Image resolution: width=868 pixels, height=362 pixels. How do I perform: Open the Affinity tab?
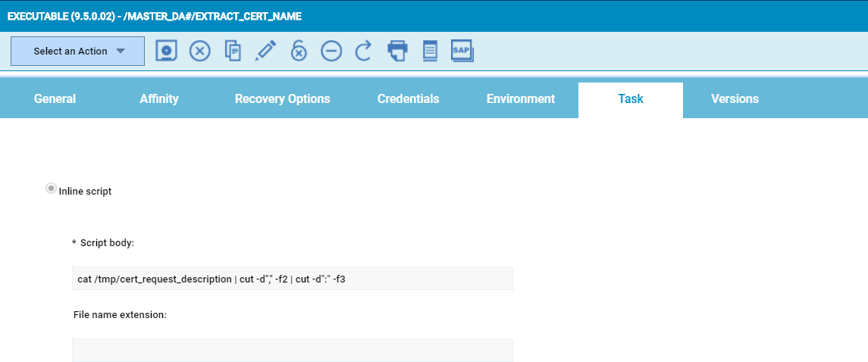point(159,99)
